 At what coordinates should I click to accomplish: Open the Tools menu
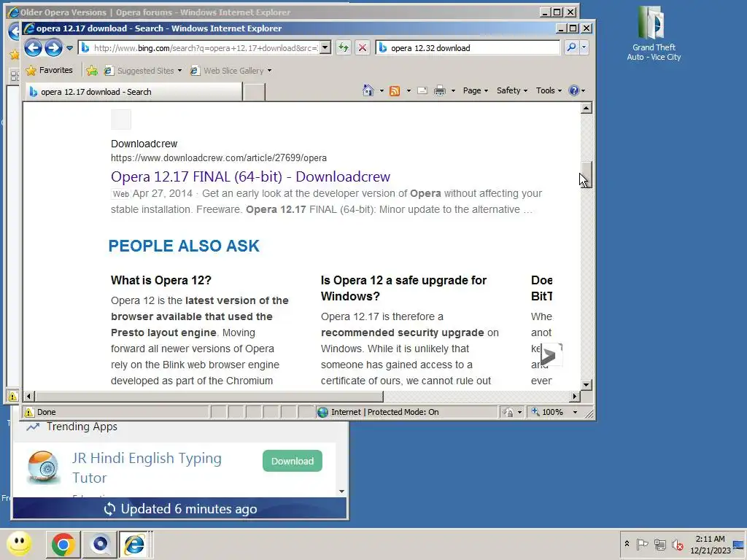pyautogui.click(x=549, y=90)
